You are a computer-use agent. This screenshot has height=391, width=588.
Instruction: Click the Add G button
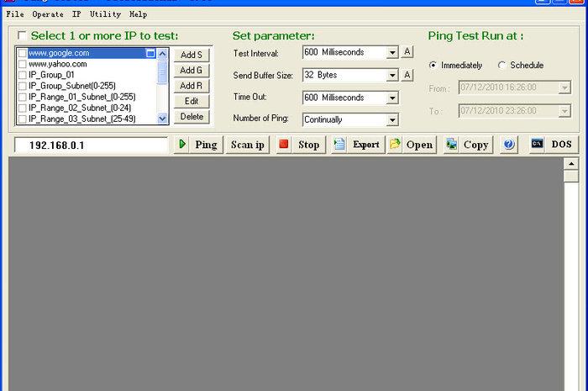click(x=192, y=70)
